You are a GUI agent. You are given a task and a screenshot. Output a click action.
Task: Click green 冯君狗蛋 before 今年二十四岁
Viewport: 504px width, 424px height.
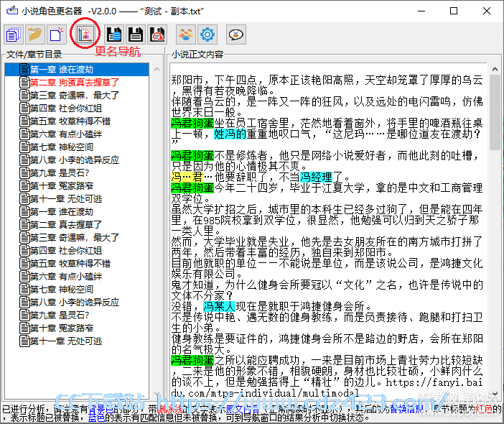coord(192,188)
